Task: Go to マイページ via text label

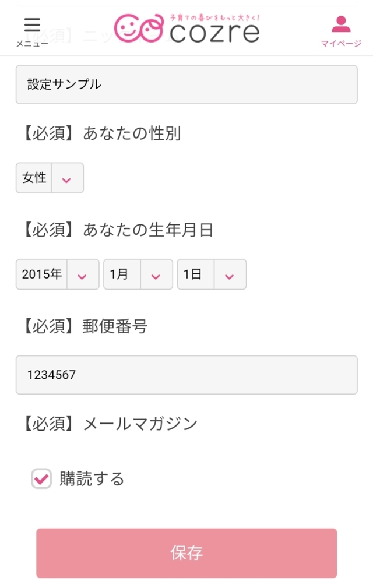Action: [x=341, y=44]
